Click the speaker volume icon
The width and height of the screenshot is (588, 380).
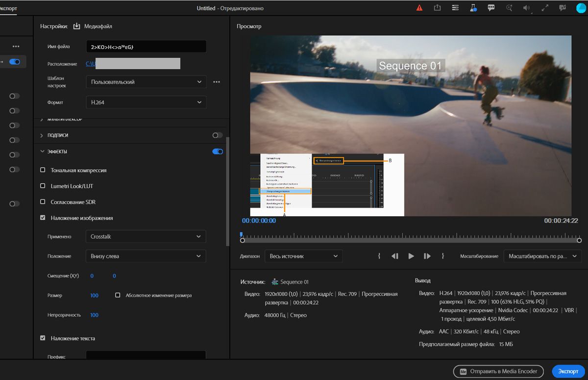tap(527, 8)
